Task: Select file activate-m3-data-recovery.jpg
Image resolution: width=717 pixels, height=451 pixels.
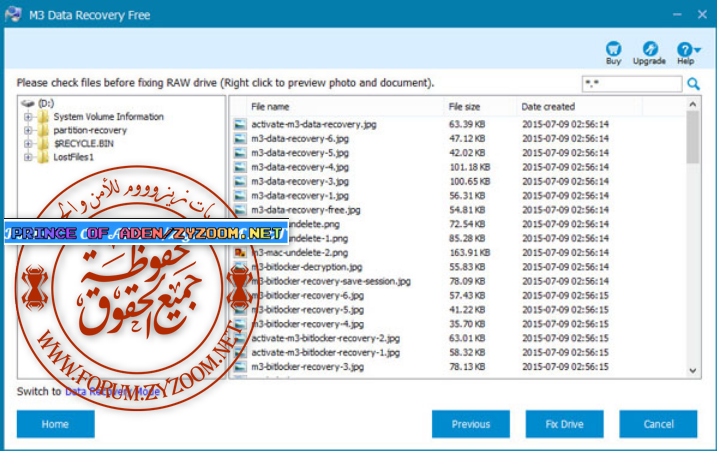Action: pyautogui.click(x=314, y=124)
